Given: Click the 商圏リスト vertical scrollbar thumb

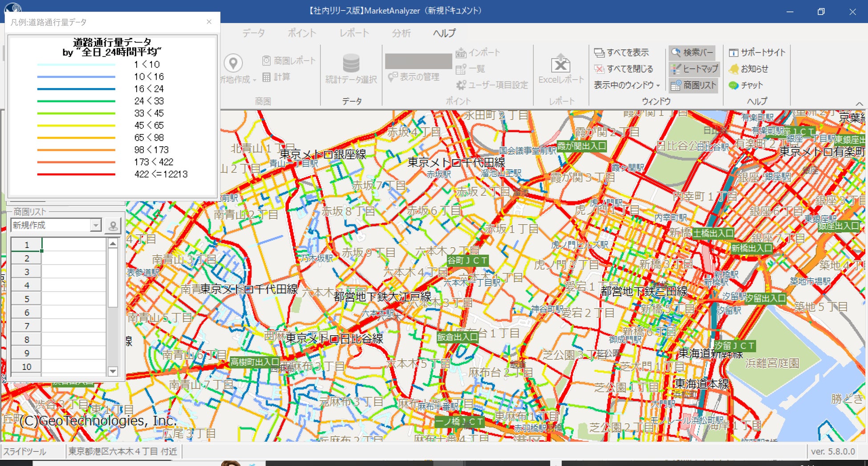Looking at the screenshot, I should coord(113,277).
